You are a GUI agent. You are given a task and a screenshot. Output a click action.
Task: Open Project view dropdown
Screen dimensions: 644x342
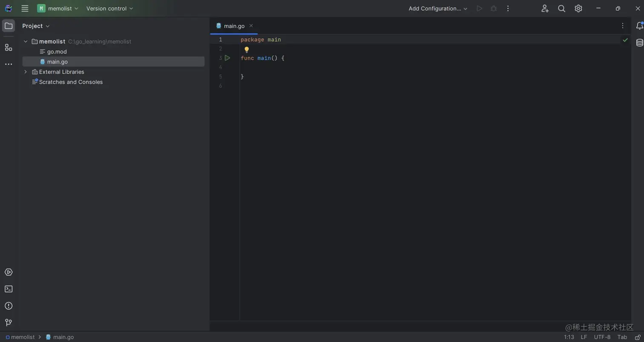36,26
